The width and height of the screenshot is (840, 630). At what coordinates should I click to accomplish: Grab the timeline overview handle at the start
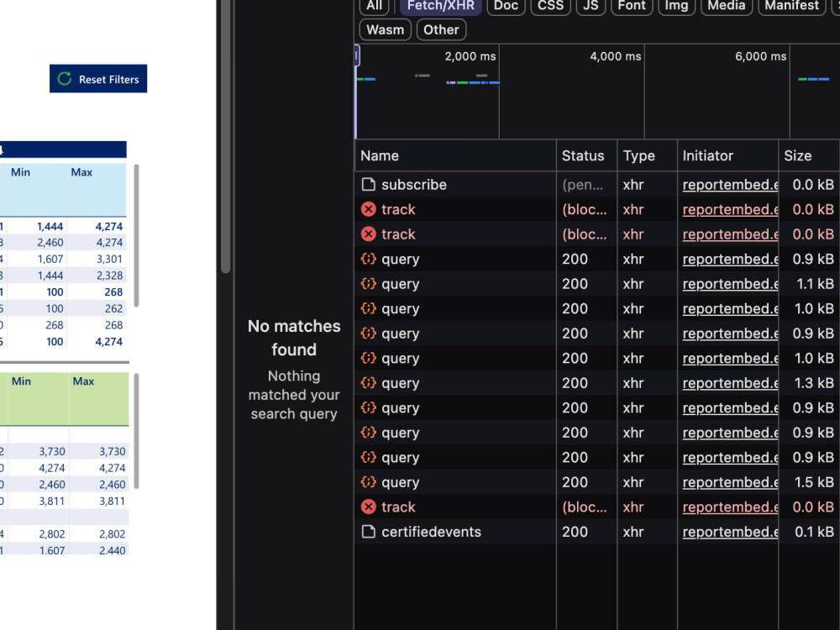[357, 55]
